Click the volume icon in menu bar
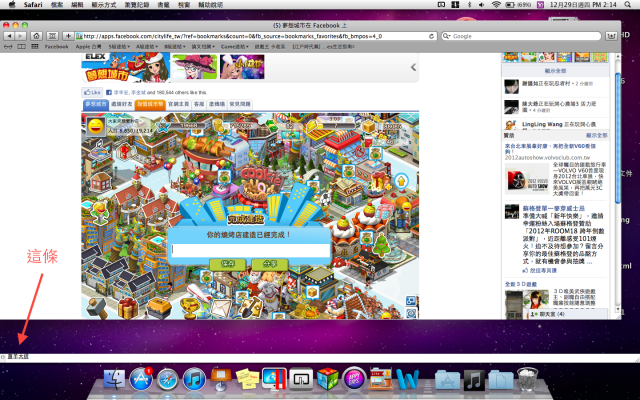640x400 pixels. tap(482, 4)
